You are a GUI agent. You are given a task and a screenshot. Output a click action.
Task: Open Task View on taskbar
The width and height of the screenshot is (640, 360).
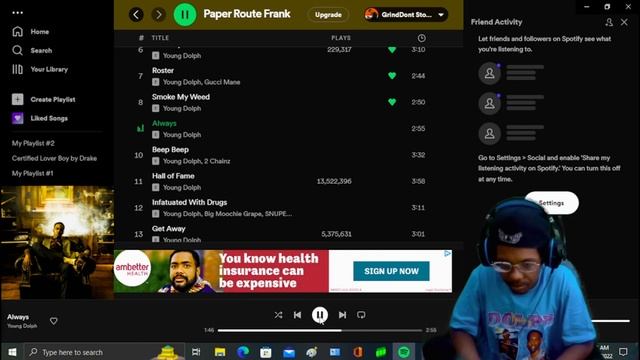pyautogui.click(x=196, y=352)
